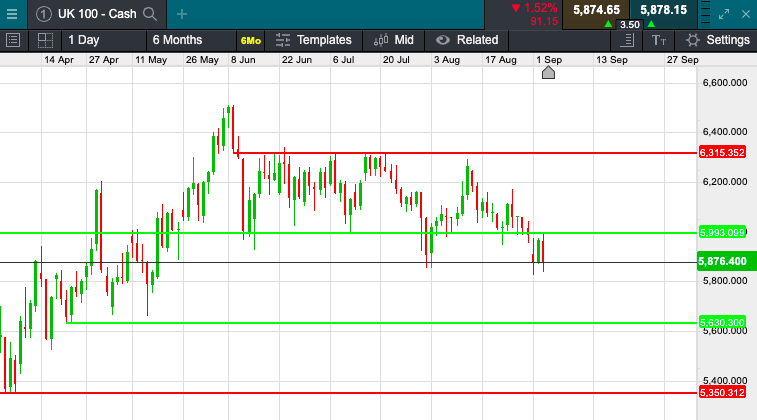Open the 6 Months period dropdown
Viewport: 757px width, 420px height.
pos(191,40)
